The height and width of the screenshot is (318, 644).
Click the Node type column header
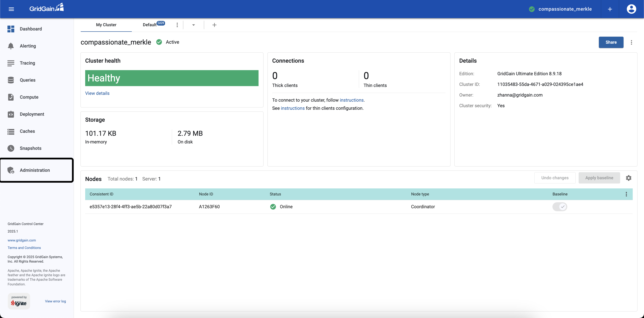click(420, 194)
